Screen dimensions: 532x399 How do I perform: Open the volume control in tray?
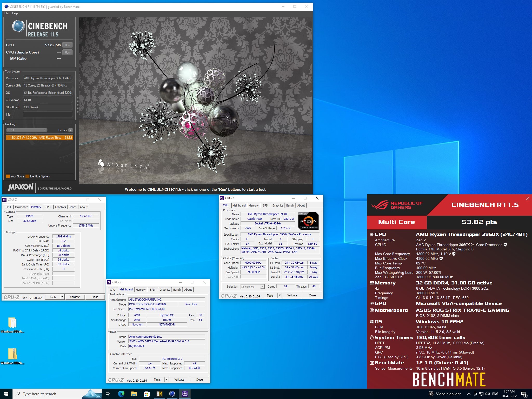point(488,394)
